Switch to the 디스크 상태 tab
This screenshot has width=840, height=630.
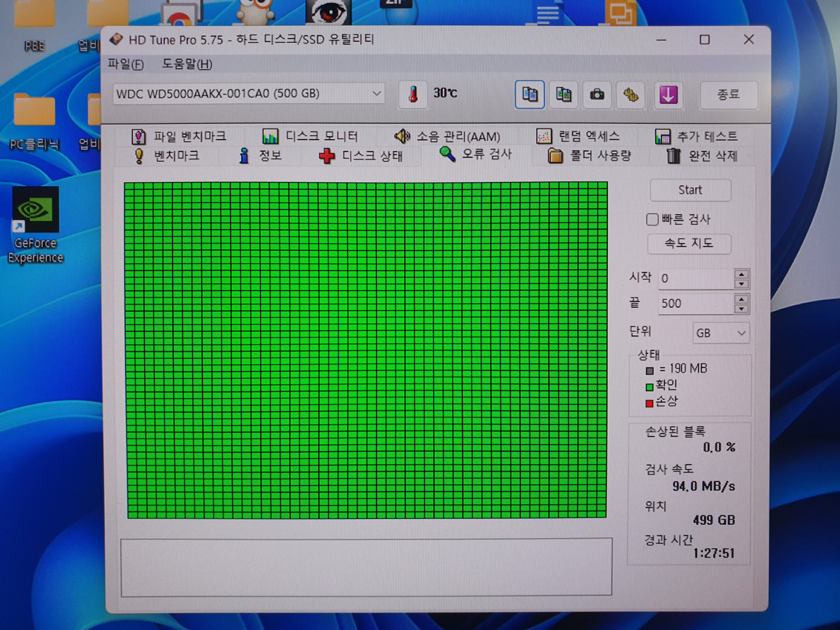pos(361,156)
